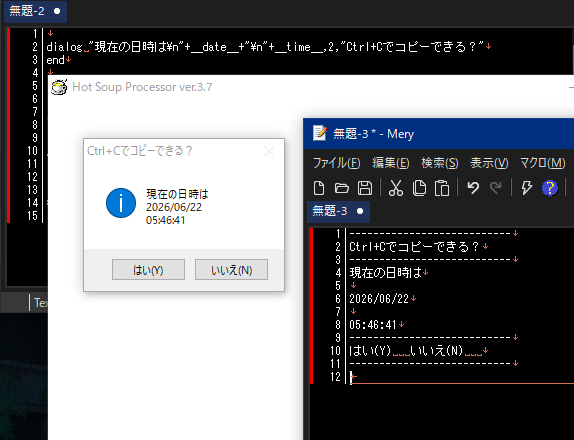This screenshot has width=574, height=440.
Task: Open the 編集(E) menu in Mery
Action: point(391,163)
